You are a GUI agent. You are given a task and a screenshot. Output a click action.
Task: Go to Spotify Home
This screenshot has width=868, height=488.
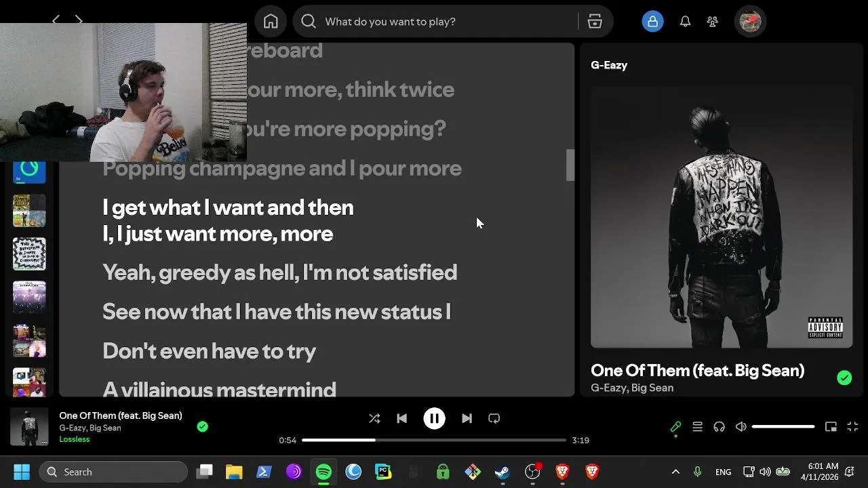pyautogui.click(x=271, y=22)
